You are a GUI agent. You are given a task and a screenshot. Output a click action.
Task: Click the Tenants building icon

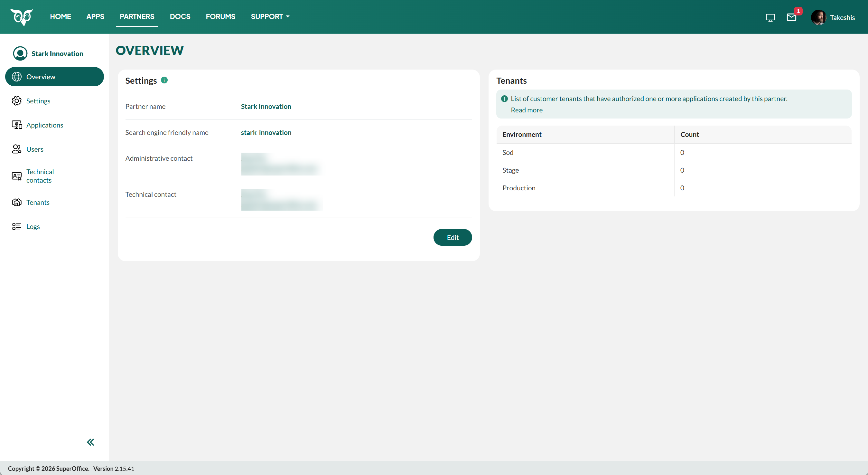16,202
